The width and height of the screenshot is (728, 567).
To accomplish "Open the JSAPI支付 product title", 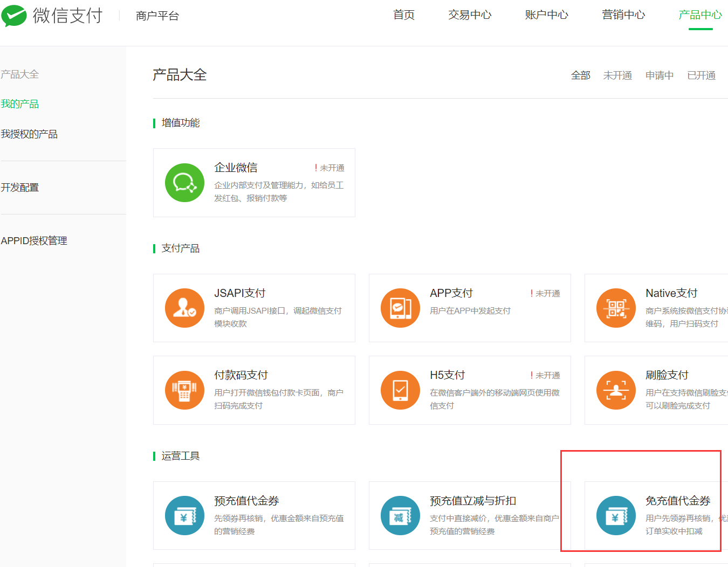I will tap(240, 293).
